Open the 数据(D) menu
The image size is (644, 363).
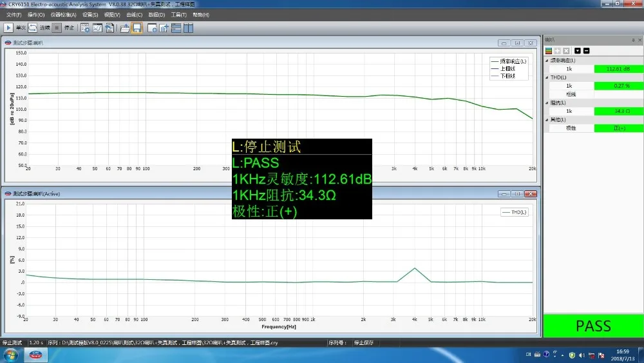[156, 15]
